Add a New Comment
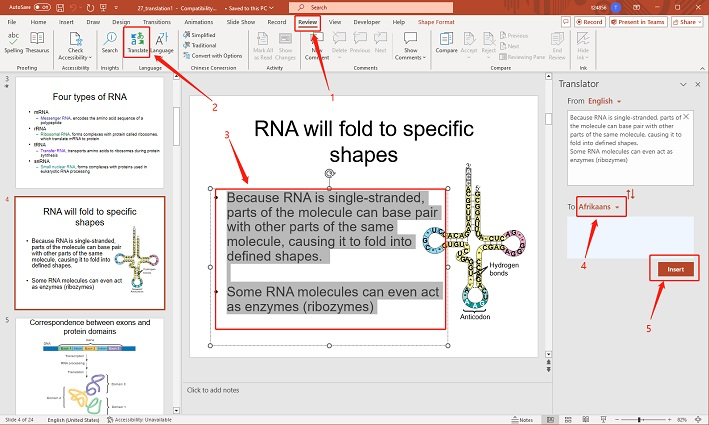Image resolution: width=709 pixels, height=425 pixels. coord(317,46)
